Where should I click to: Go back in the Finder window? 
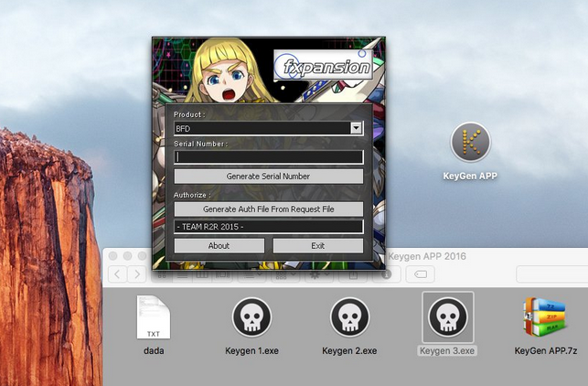(x=117, y=274)
